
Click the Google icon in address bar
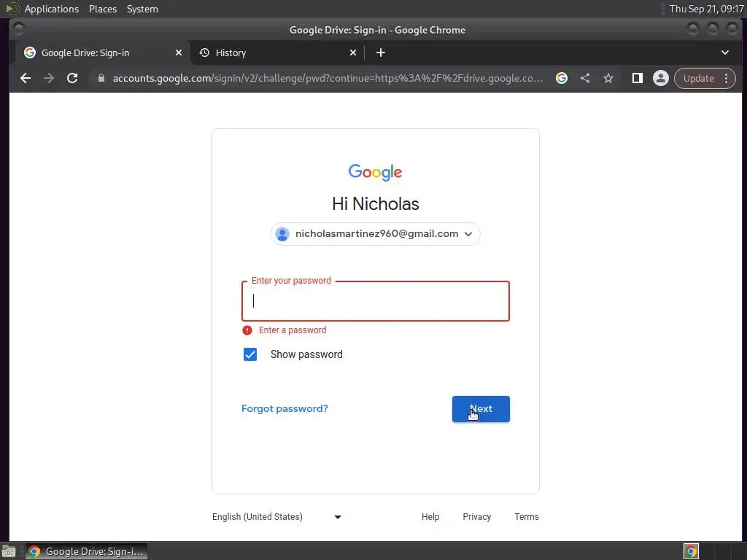tap(562, 78)
